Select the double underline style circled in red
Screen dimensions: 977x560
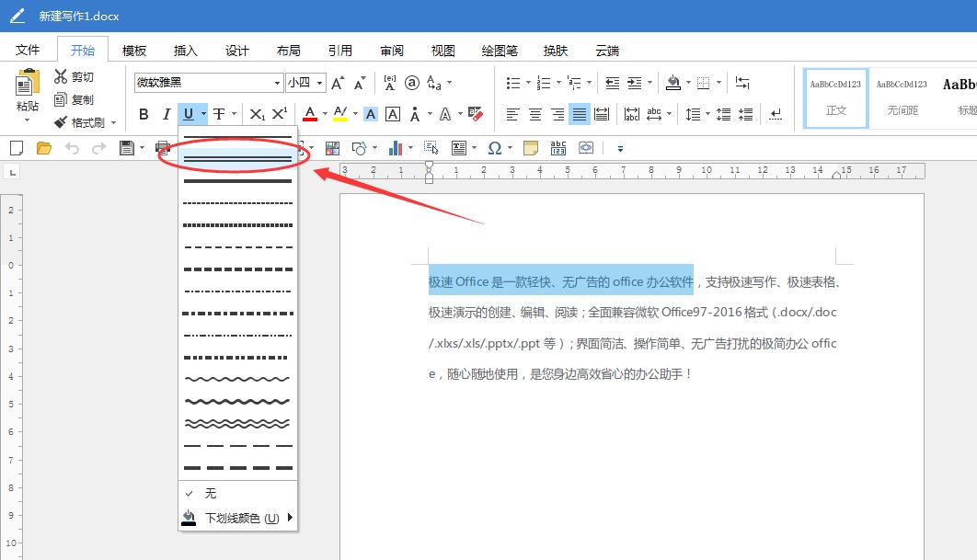pos(237,156)
